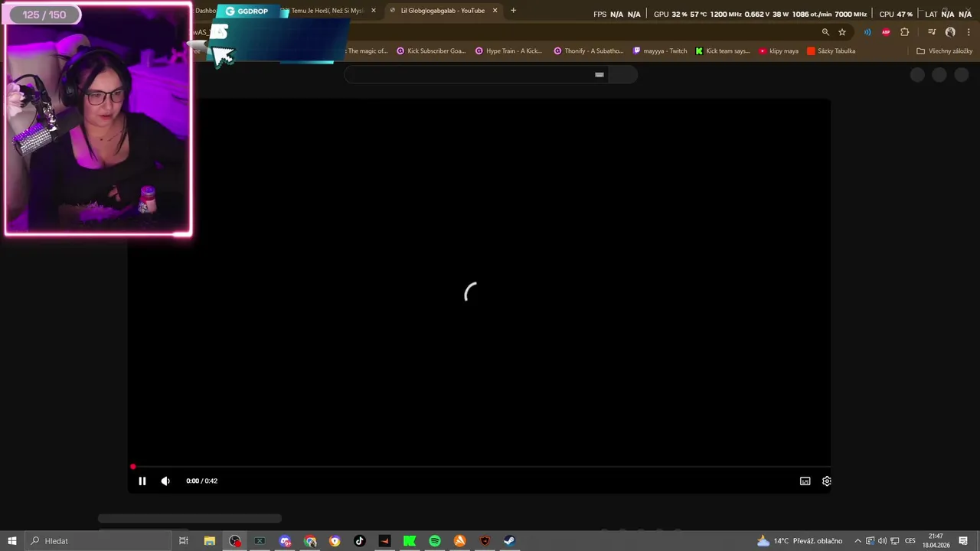The width and height of the screenshot is (980, 551).
Task: Open Discord from taskbar
Action: tap(285, 540)
